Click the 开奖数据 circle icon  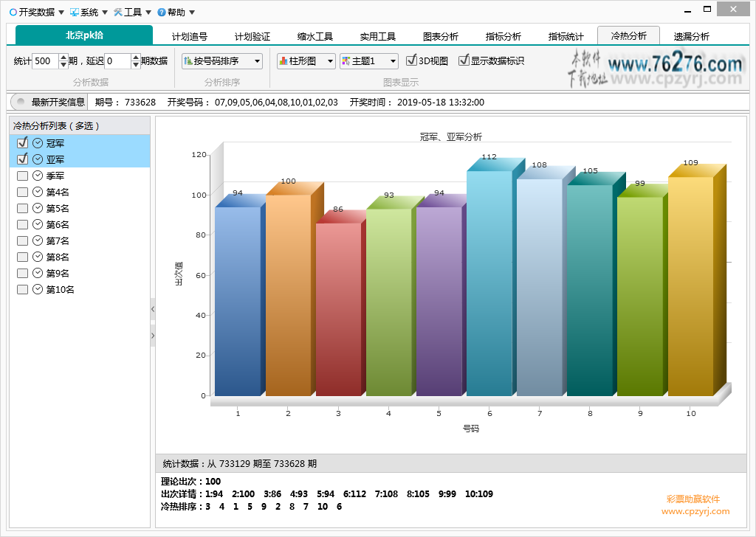[13, 12]
